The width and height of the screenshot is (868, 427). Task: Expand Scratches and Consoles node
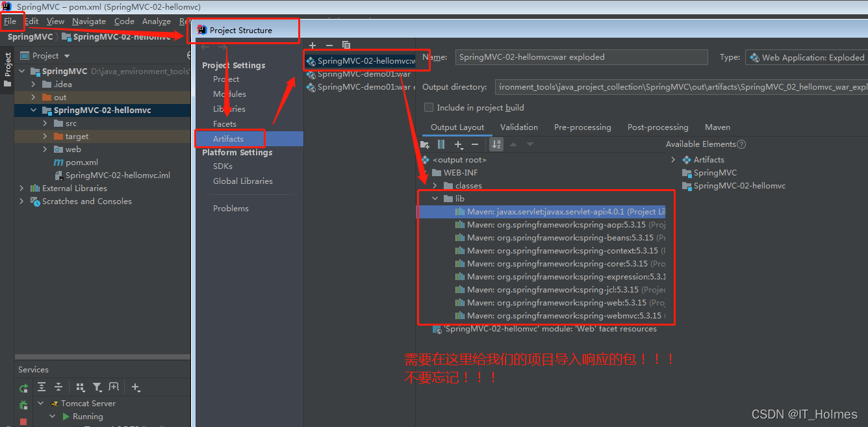(x=21, y=201)
